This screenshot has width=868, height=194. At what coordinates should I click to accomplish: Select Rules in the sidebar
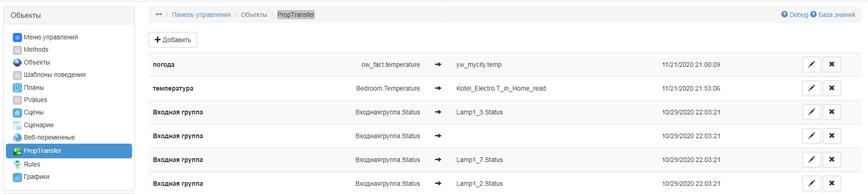[32, 164]
